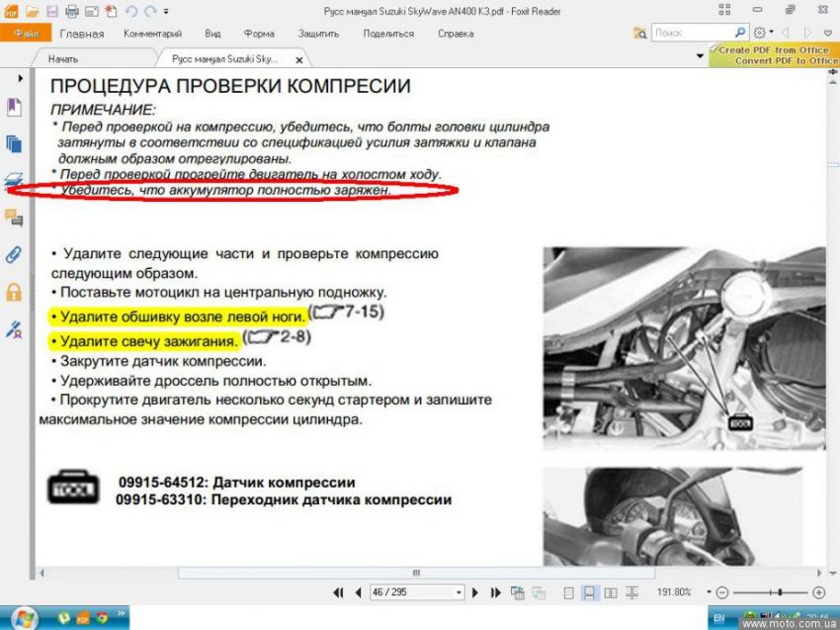Expand the quick access toolbar customize arrow

(x=166, y=11)
